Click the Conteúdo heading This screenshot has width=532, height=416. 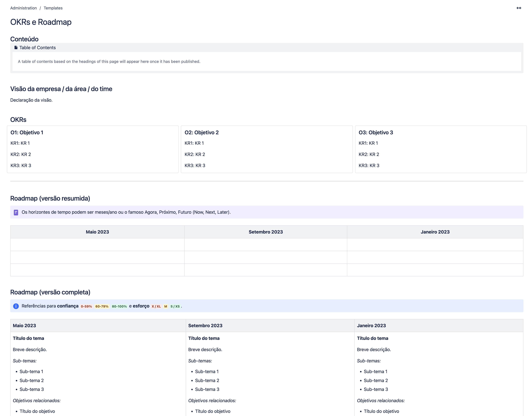tap(24, 39)
